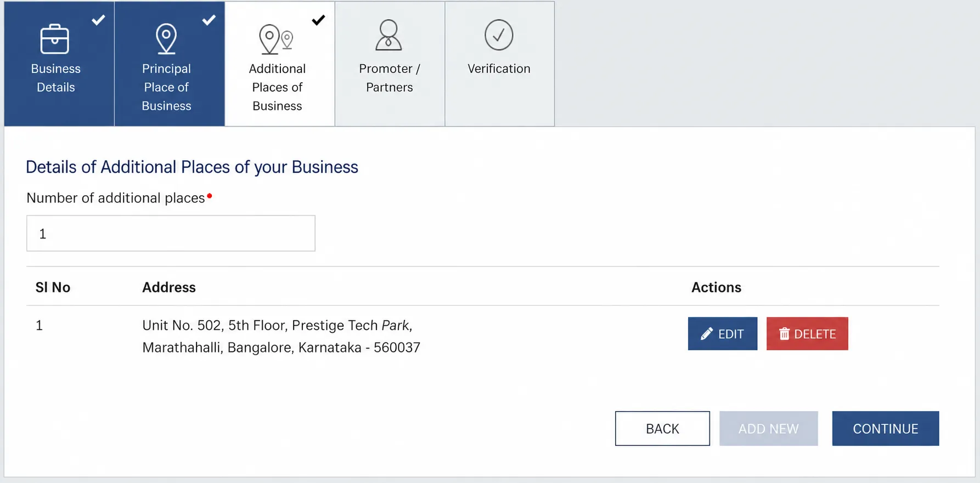The width and height of the screenshot is (980, 483).
Task: Go to the Promoter / Partners tab
Action: click(390, 64)
